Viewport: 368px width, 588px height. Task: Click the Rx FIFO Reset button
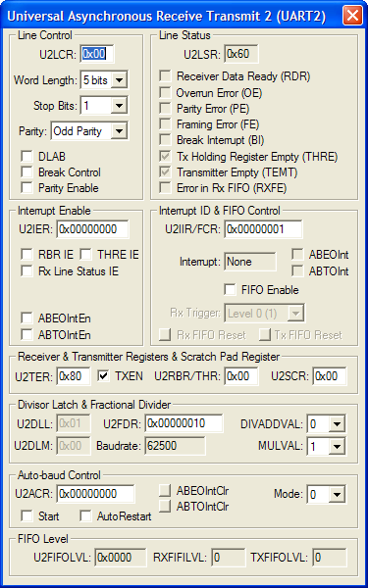[x=165, y=334]
